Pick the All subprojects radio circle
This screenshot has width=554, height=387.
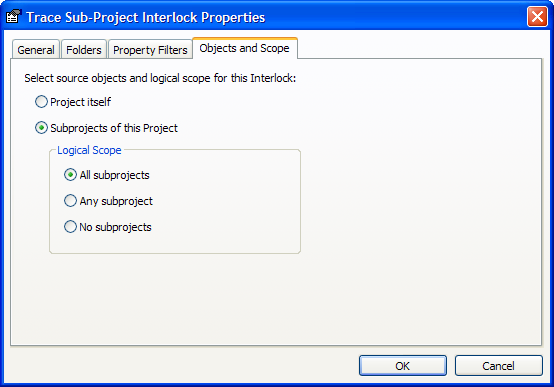pyautogui.click(x=70, y=175)
